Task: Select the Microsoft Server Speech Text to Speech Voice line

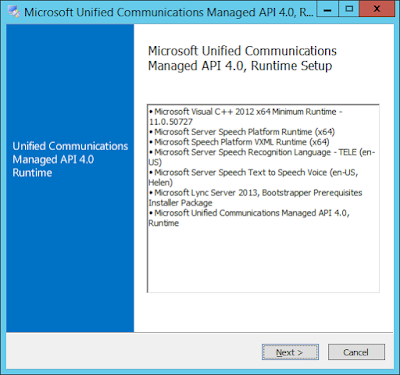Action: (x=253, y=177)
